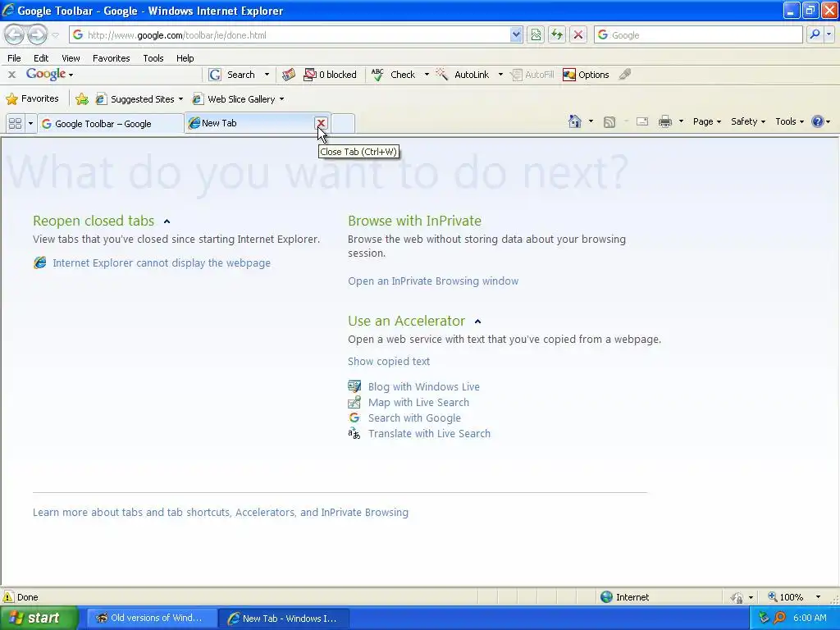This screenshot has height=630, width=840.
Task: Select Search with Google accelerator
Action: click(414, 418)
